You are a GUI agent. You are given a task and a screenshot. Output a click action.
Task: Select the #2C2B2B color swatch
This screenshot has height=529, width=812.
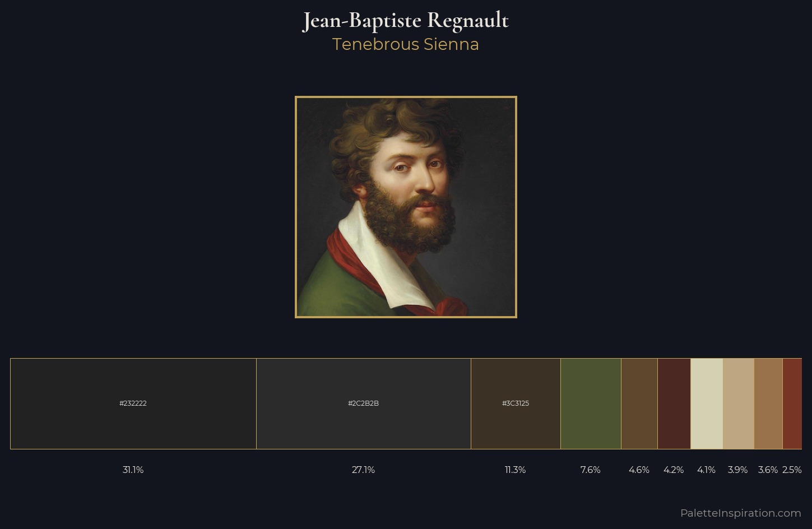(364, 403)
